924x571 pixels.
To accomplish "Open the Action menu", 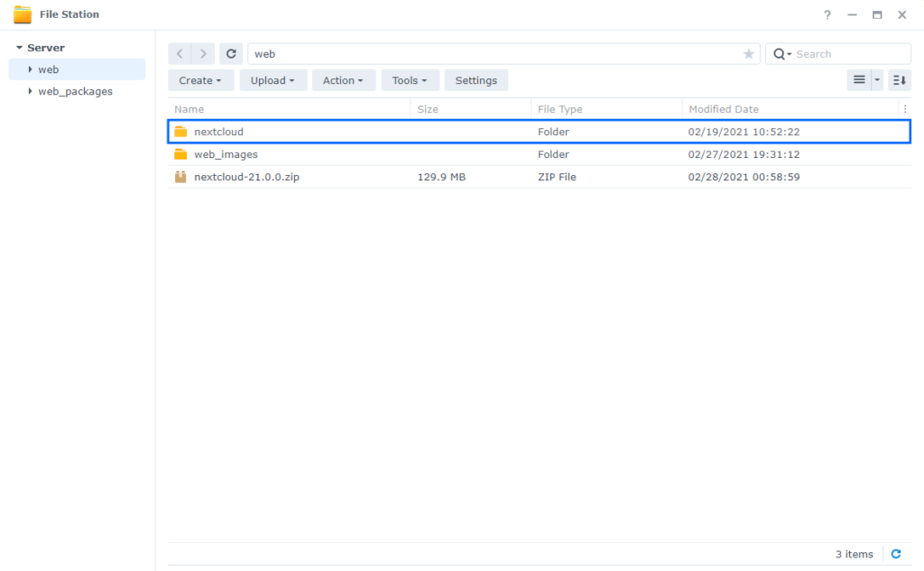I will (x=343, y=79).
